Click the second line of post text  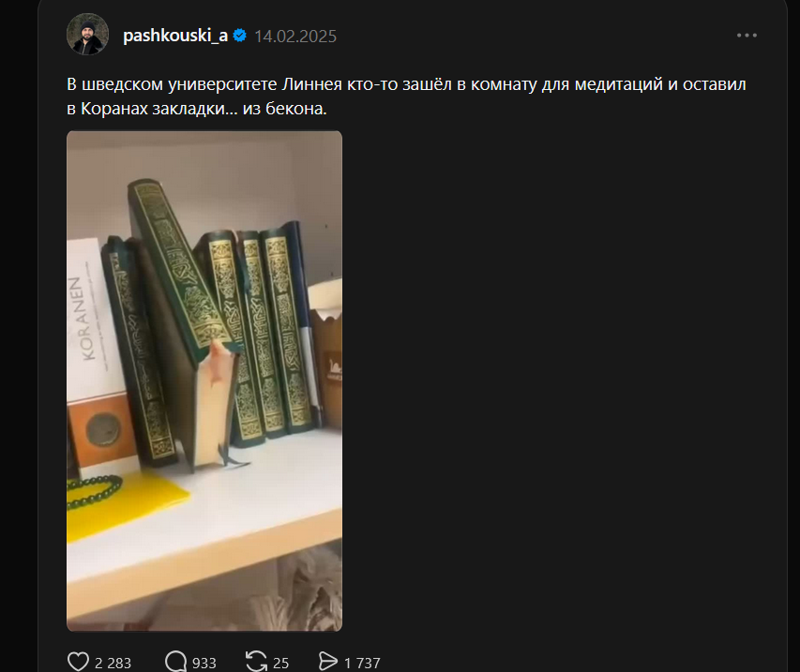pyautogui.click(x=197, y=109)
